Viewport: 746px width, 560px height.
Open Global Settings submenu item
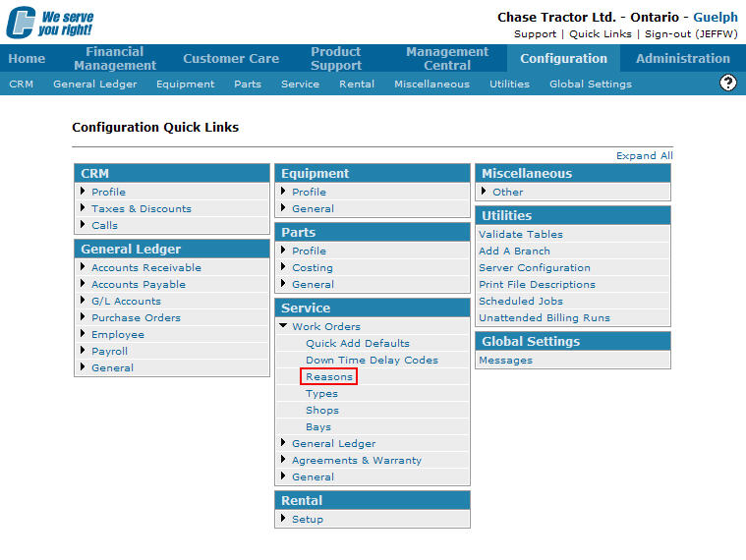click(x=591, y=84)
